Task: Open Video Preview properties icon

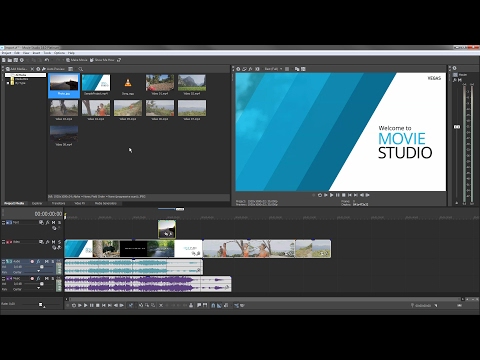Action: point(238,69)
